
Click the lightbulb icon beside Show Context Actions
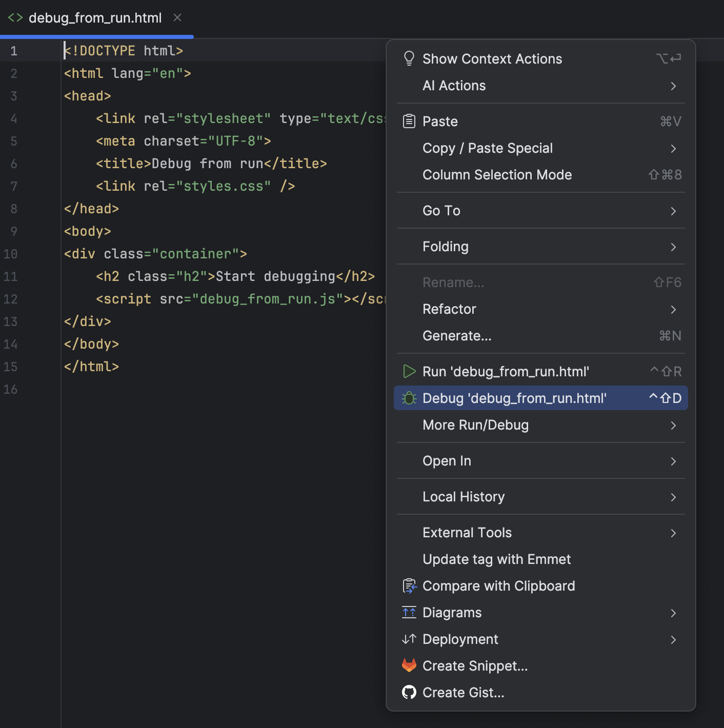click(409, 58)
